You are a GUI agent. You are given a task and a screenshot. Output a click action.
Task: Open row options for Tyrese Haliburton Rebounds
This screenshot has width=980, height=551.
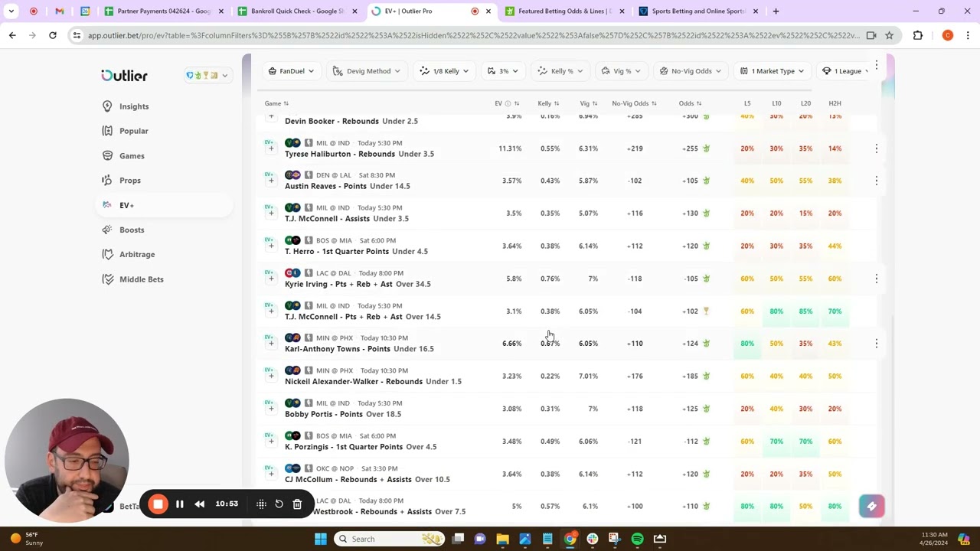click(877, 148)
